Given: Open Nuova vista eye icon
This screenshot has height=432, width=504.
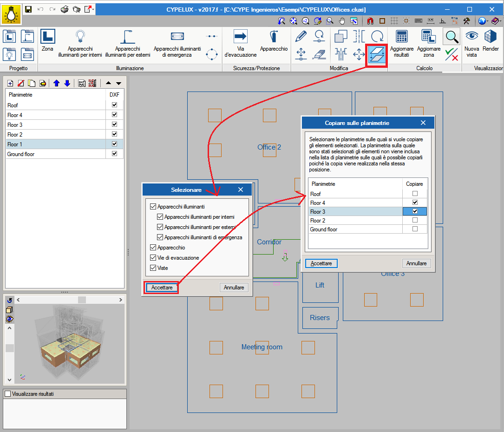Looking at the screenshot, I should click(x=471, y=43).
